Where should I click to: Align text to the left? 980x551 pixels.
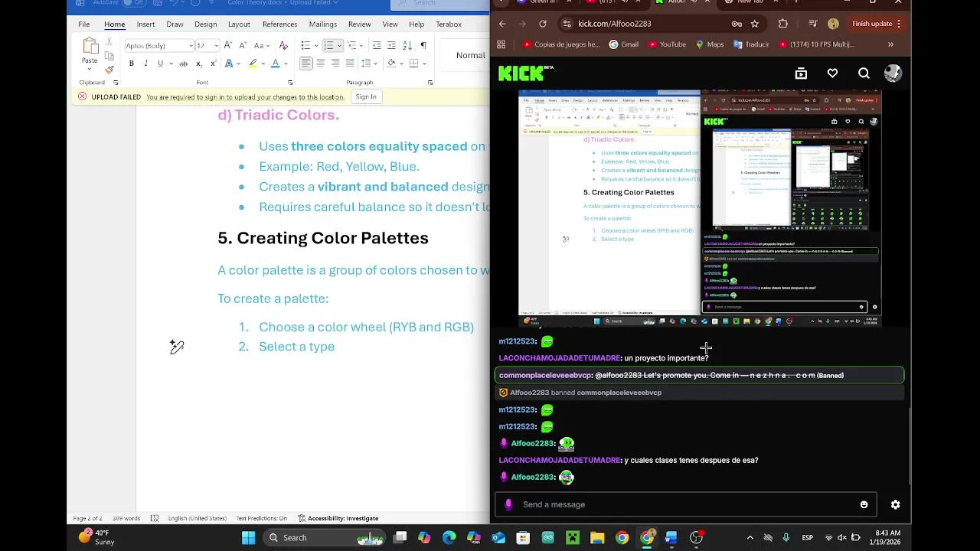point(306,64)
